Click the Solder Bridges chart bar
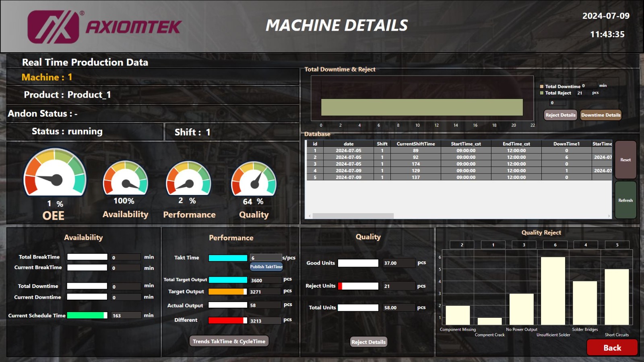Image resolution: width=644 pixels, height=362 pixels. 585,303
